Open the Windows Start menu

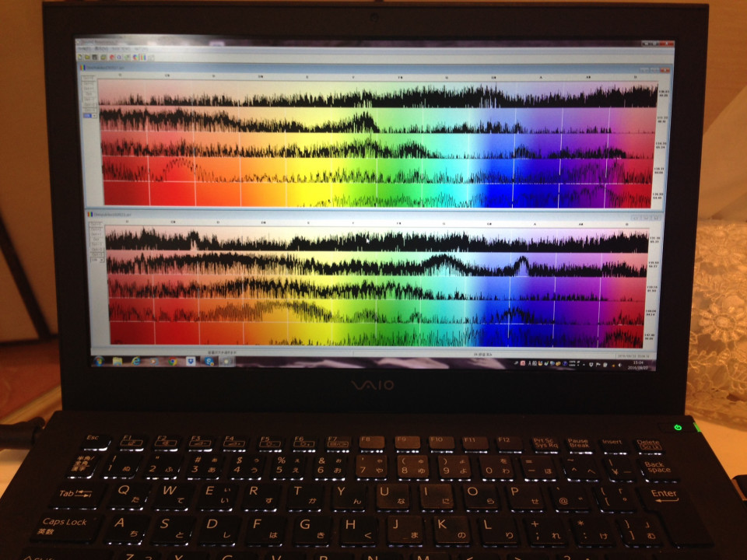coord(99,362)
